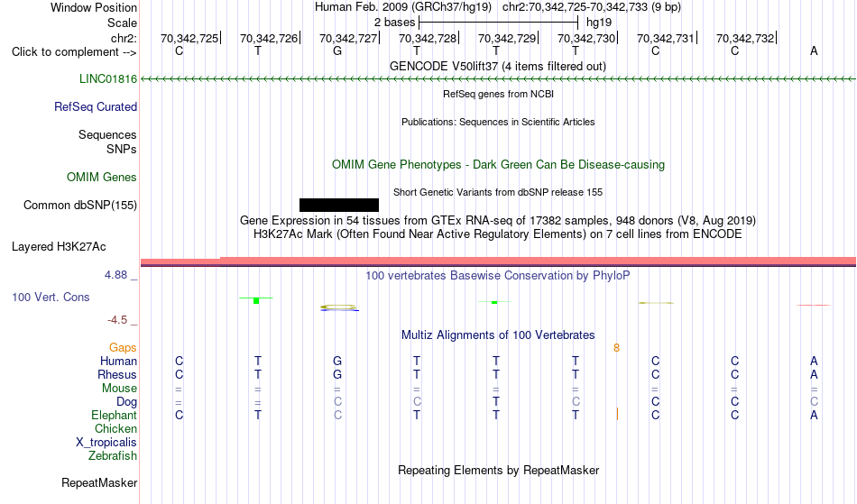Click the Rhesus alignment row label
Viewport: 857px width, 504px height.
117,374
